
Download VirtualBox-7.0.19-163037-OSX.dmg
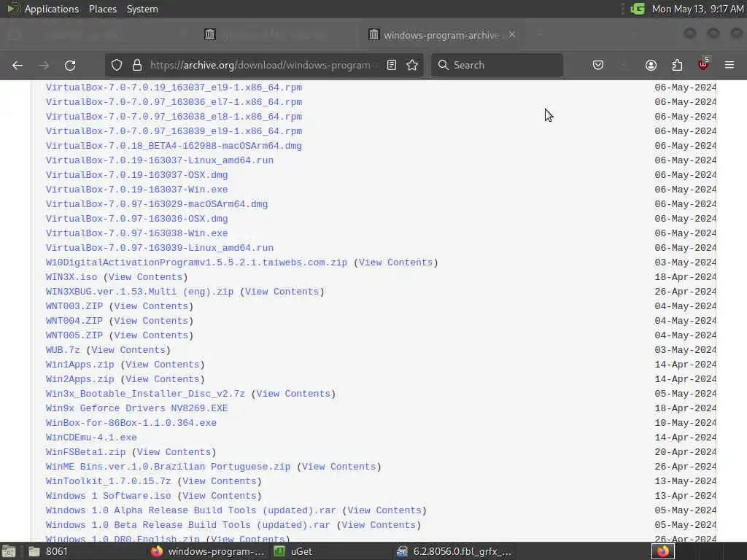136,175
